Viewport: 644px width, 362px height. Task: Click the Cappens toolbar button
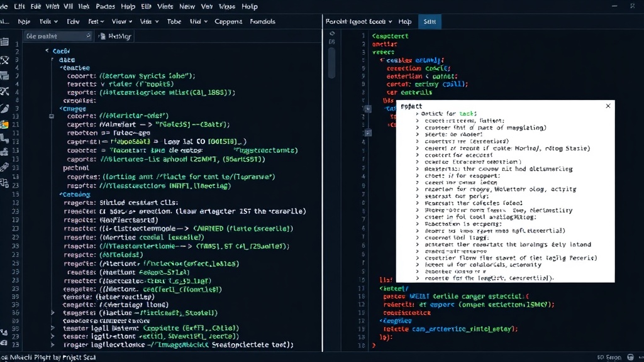pos(228,21)
